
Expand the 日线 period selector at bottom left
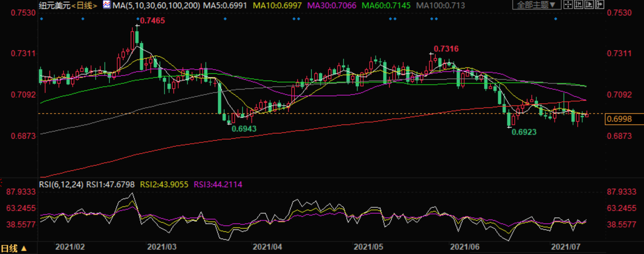click(14, 249)
